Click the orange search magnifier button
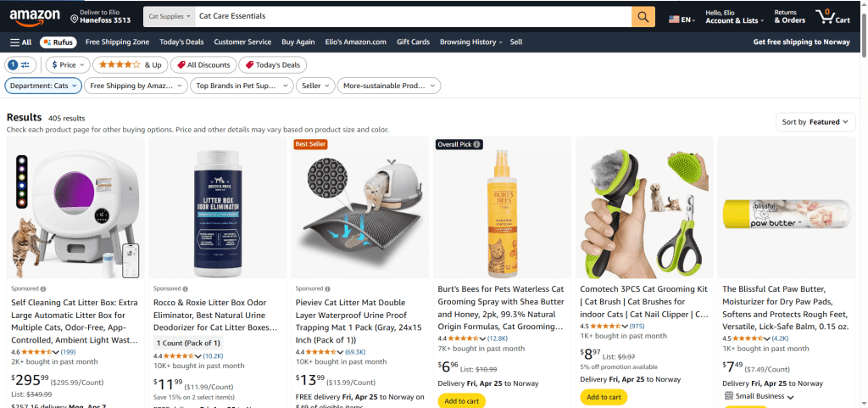Viewport: 868px width, 408px height. point(643,17)
